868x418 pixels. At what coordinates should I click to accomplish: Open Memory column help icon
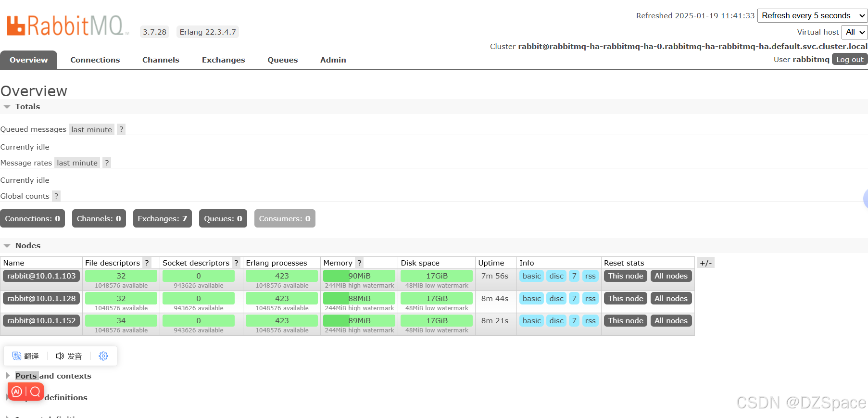[x=359, y=263]
